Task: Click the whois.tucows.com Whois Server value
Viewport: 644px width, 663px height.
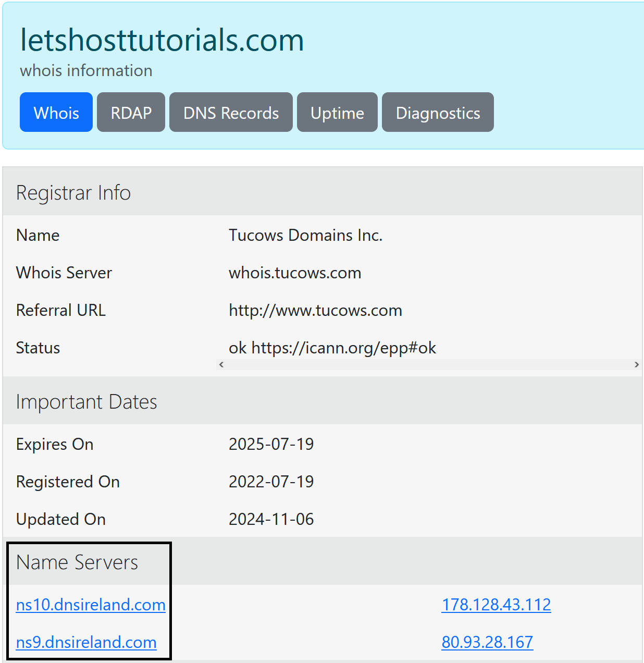Action: click(295, 273)
